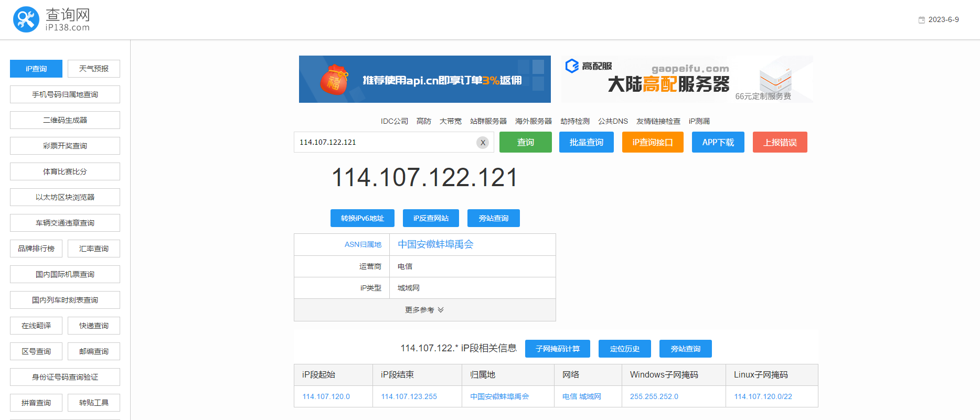
Task: Click the ASN归属地 label link
Action: pos(363,244)
